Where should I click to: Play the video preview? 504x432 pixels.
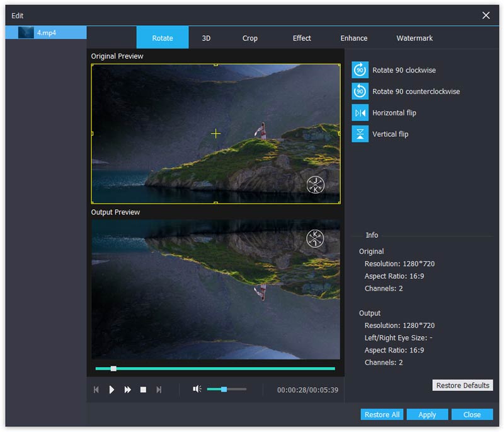click(112, 390)
